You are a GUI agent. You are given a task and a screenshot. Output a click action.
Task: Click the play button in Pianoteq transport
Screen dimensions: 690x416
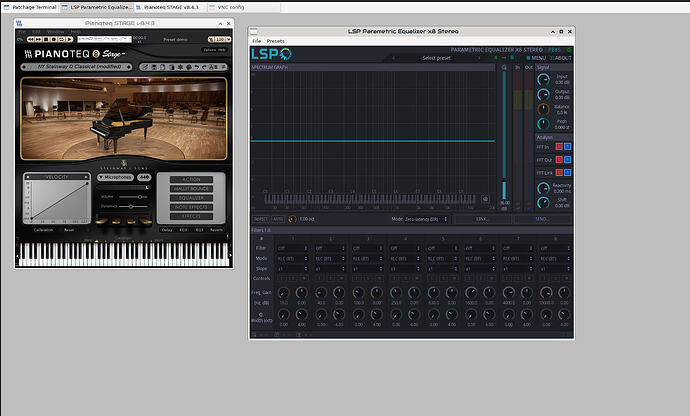(69, 39)
